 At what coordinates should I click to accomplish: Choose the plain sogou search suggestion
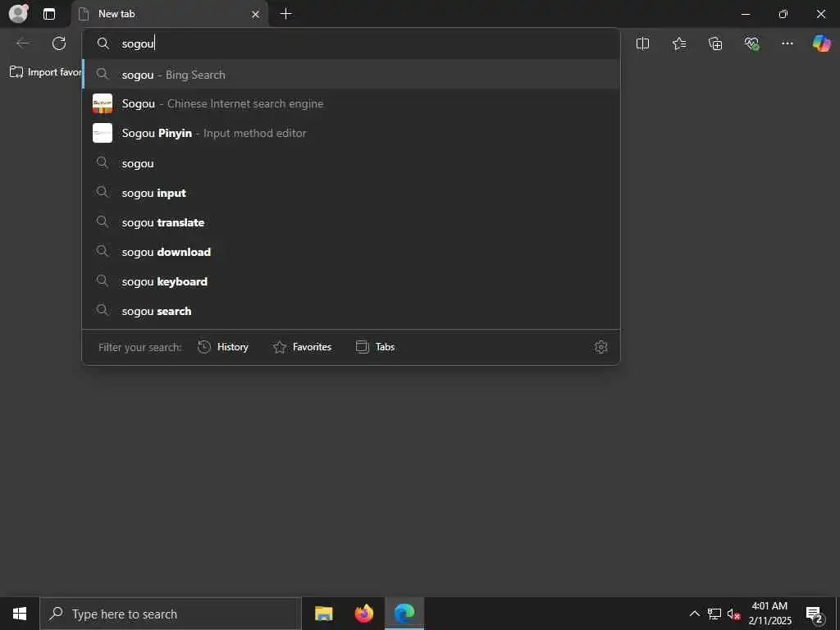351,163
